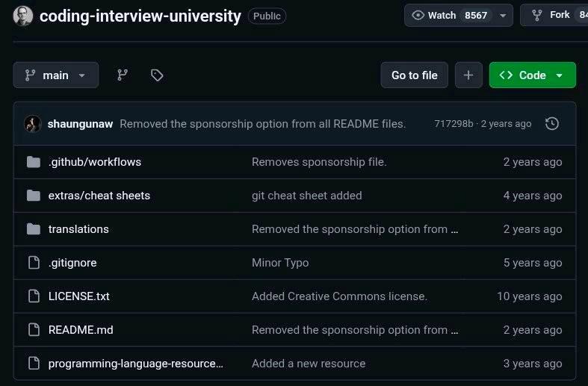Viewport: 588px width, 386px height.
Task: Click the .gitignore file icon
Action: click(x=34, y=263)
